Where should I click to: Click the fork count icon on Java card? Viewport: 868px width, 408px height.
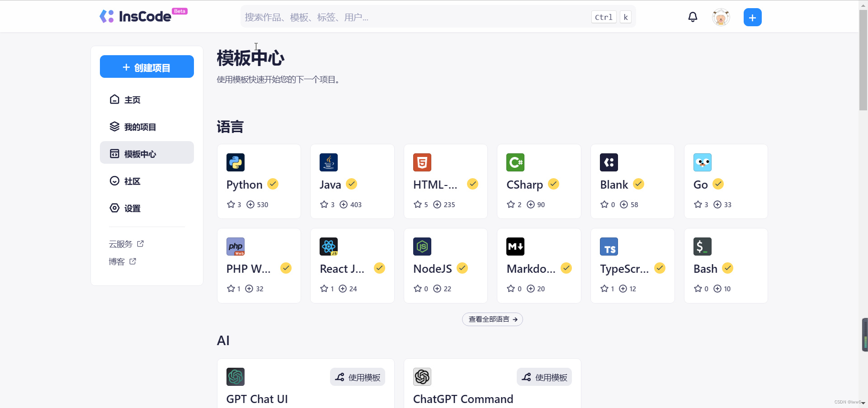click(344, 204)
